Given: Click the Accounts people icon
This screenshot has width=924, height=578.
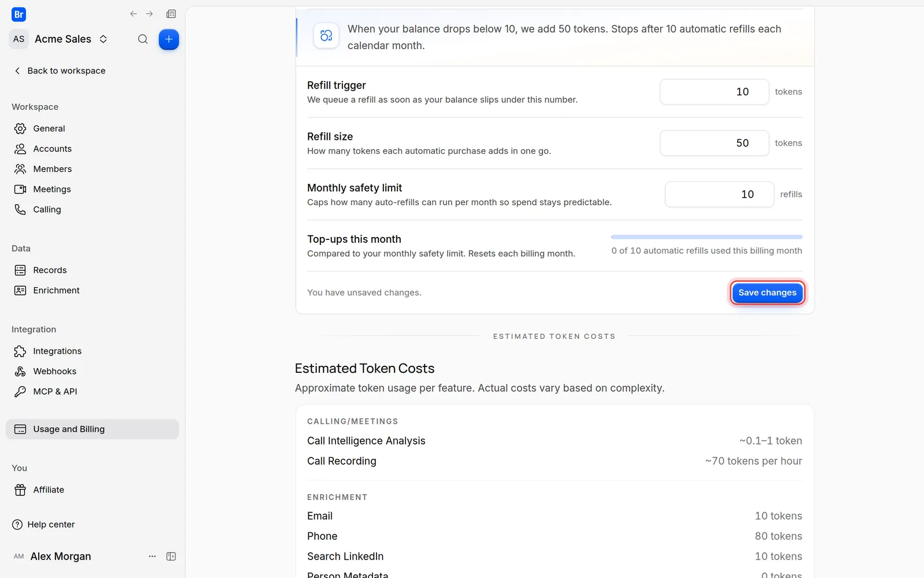Looking at the screenshot, I should point(20,149).
